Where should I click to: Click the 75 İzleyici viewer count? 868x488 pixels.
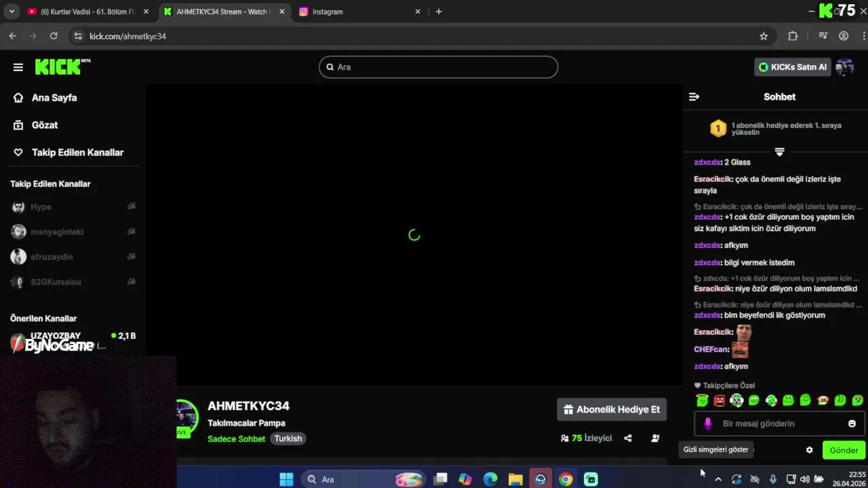tap(586, 439)
